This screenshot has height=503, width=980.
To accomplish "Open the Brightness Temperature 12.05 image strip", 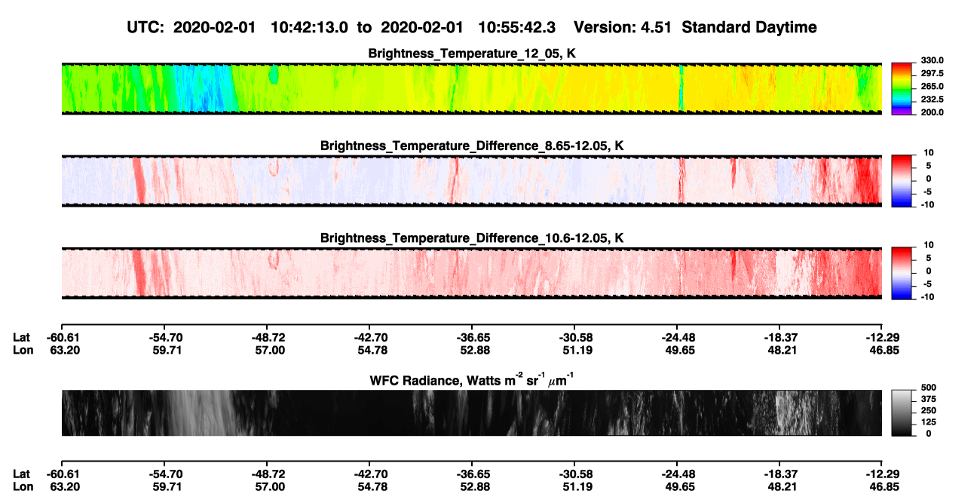I will point(472,89).
